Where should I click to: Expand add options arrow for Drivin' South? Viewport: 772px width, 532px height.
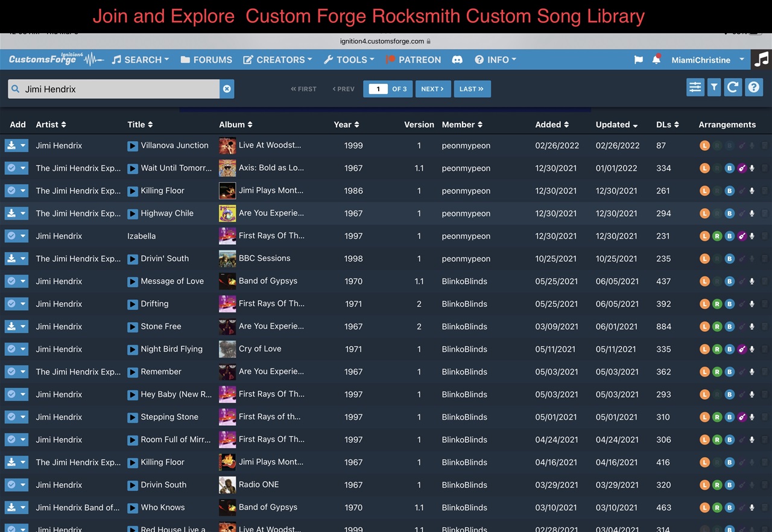(x=23, y=259)
